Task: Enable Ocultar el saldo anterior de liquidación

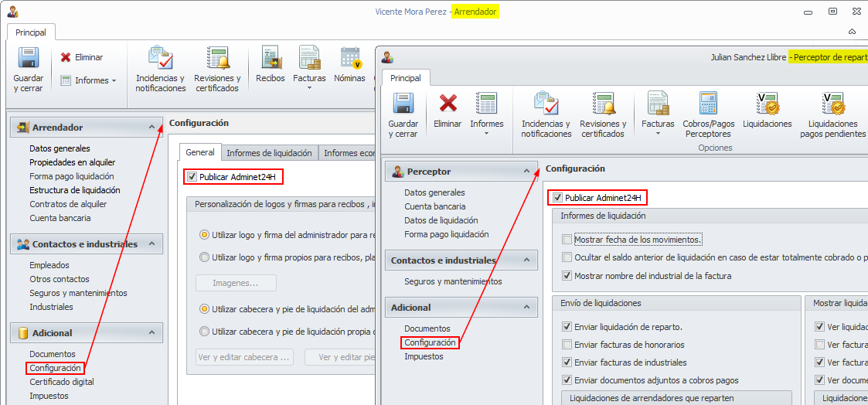Action: pyautogui.click(x=567, y=257)
